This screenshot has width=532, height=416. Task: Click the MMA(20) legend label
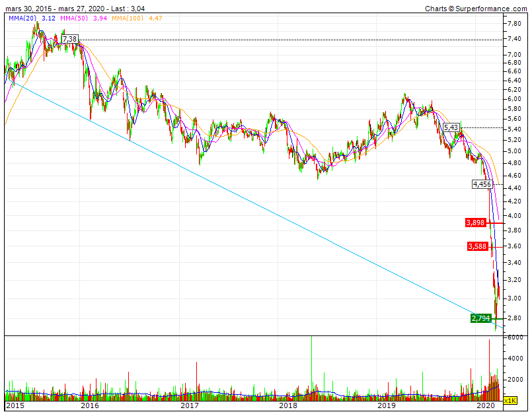tap(22, 18)
